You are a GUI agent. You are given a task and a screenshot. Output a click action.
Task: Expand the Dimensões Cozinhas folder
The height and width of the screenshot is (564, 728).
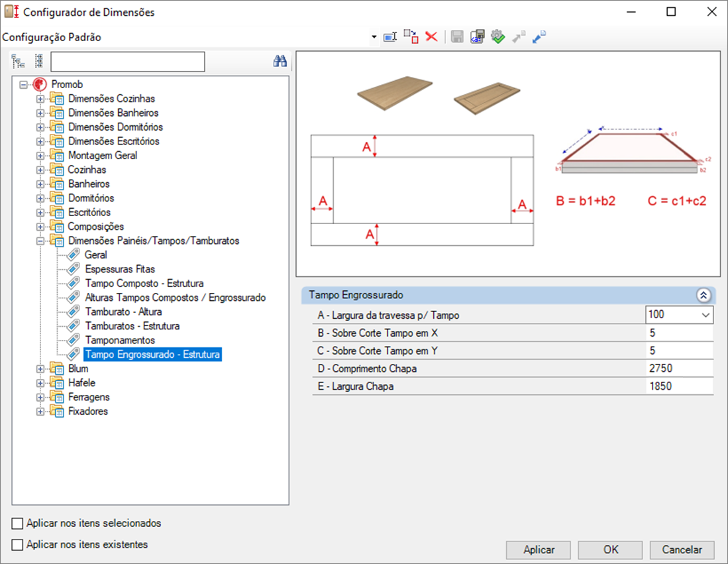pos(40,99)
